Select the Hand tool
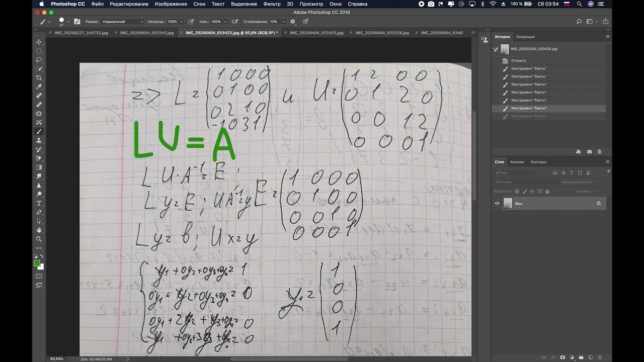Screen dimensions: 644x362 tap(39, 230)
